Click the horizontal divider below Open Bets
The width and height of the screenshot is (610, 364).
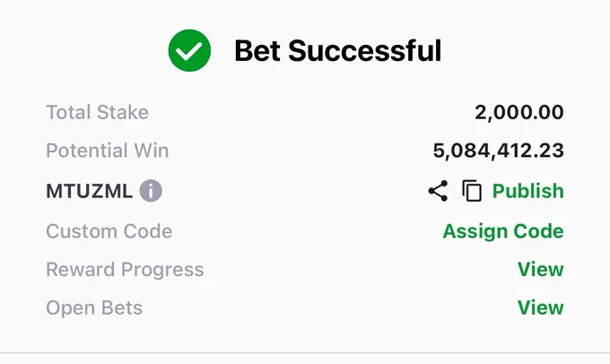pos(305,353)
